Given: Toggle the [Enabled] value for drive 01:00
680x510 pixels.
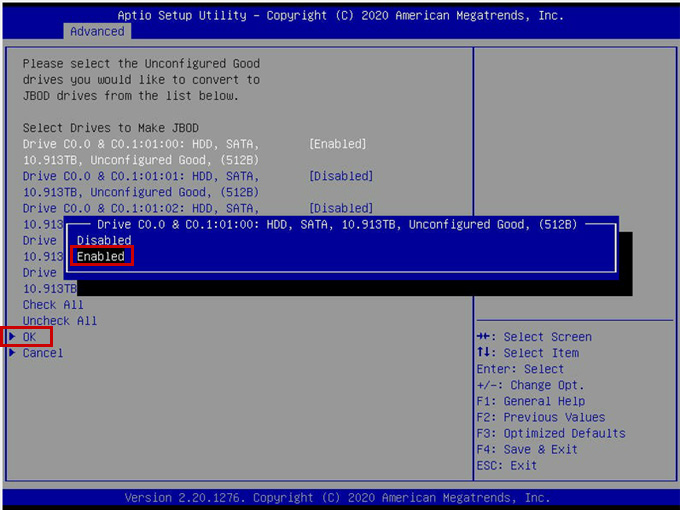Looking at the screenshot, I should [x=337, y=144].
